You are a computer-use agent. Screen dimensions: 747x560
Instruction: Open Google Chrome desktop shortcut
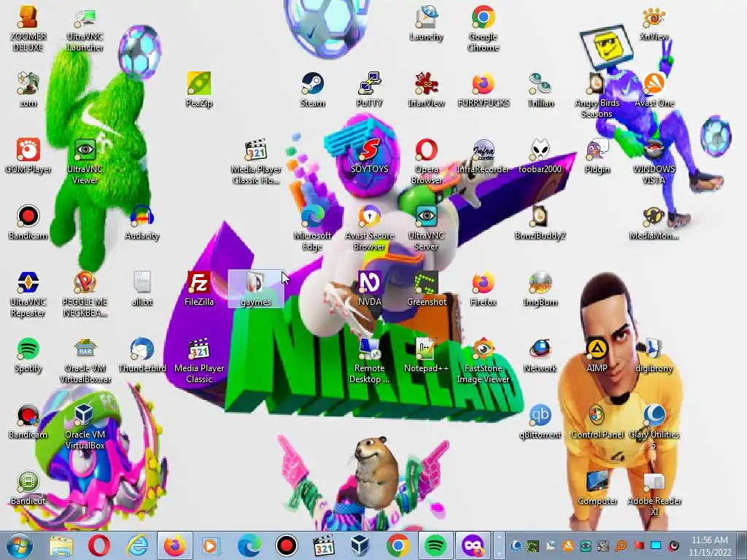(483, 28)
